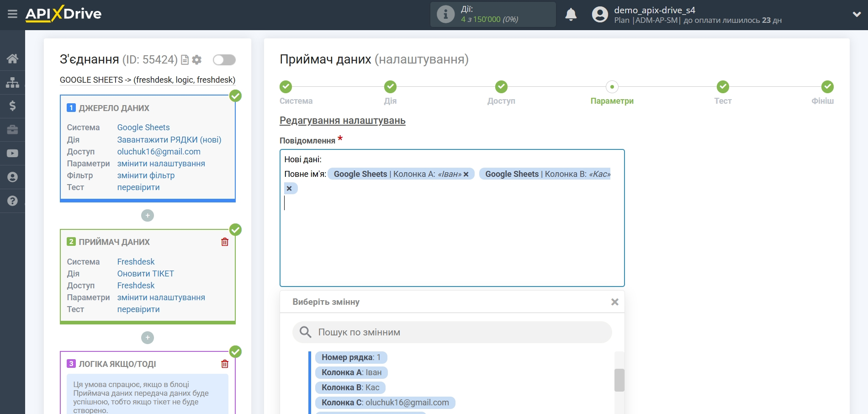
Task: Click receiver перевірити test link
Action: point(138,309)
